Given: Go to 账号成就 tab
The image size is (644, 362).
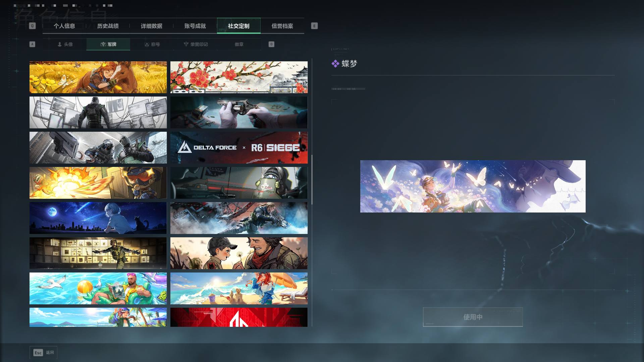Looking at the screenshot, I should 195,26.
